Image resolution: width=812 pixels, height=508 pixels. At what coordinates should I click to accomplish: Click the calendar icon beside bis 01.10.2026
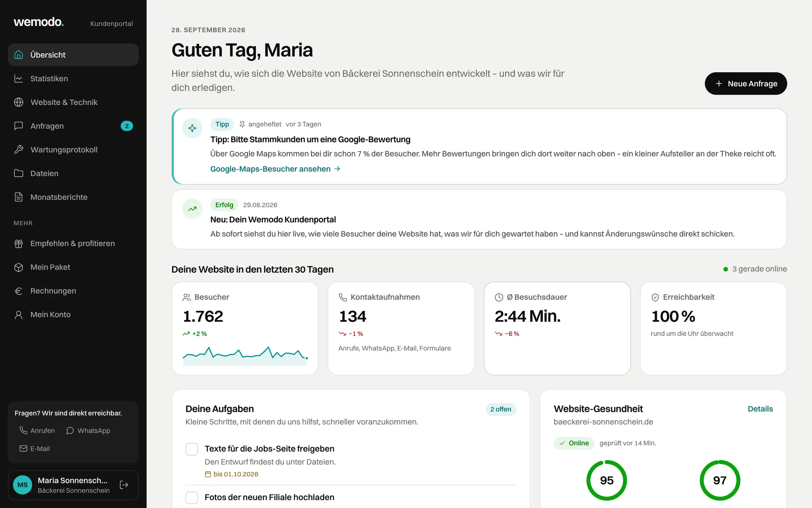click(208, 474)
